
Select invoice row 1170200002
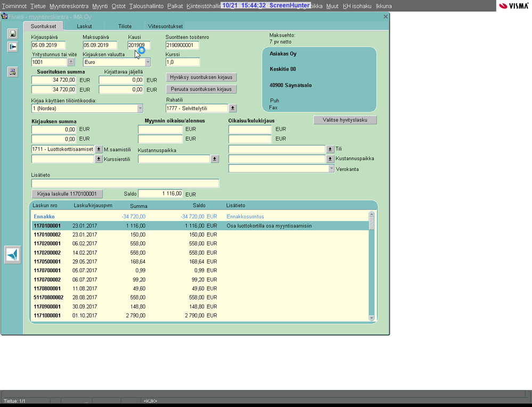pyautogui.click(x=200, y=253)
